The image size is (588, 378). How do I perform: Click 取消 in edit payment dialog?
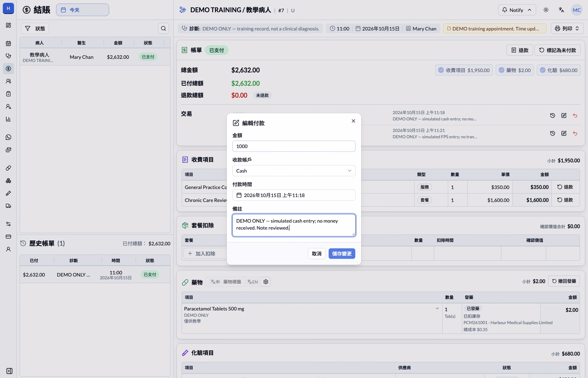click(317, 254)
